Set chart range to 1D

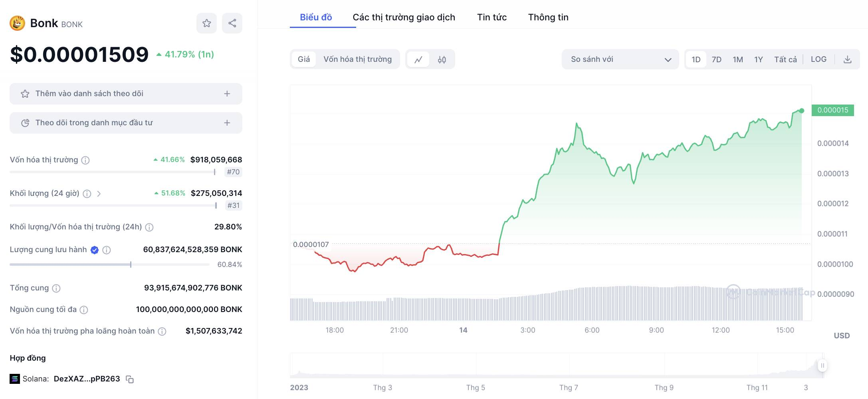[696, 59]
